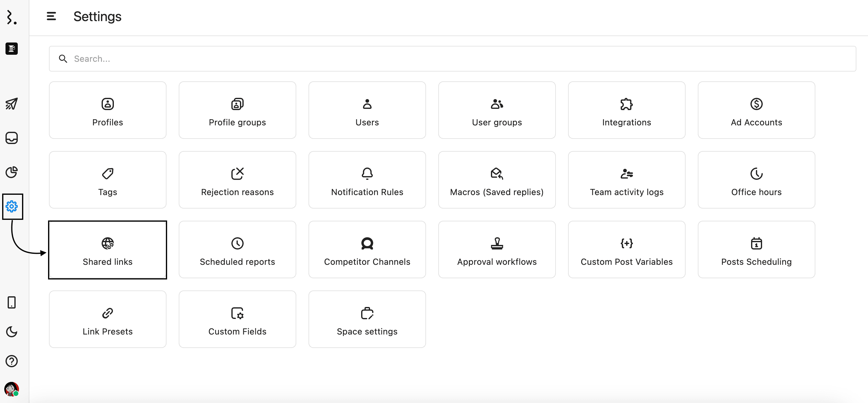Open Profiles settings
Viewport: 868px width, 403px height.
107,110
